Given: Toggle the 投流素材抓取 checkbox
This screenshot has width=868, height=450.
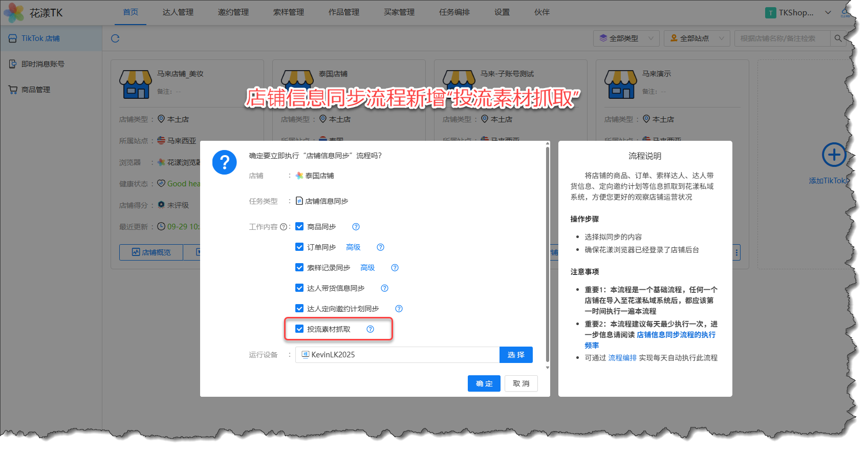Looking at the screenshot, I should [299, 329].
